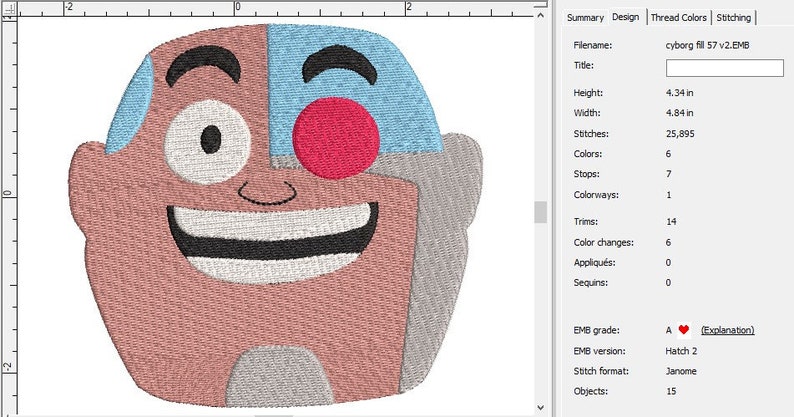This screenshot has width=794, height=417.
Task: Click the Height value 4.34 in
Action: pos(680,93)
